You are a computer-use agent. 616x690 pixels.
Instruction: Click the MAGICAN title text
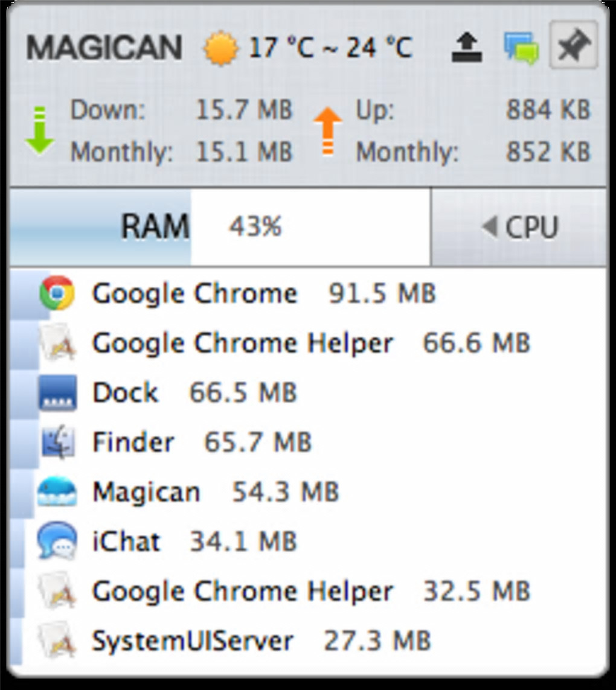(104, 48)
